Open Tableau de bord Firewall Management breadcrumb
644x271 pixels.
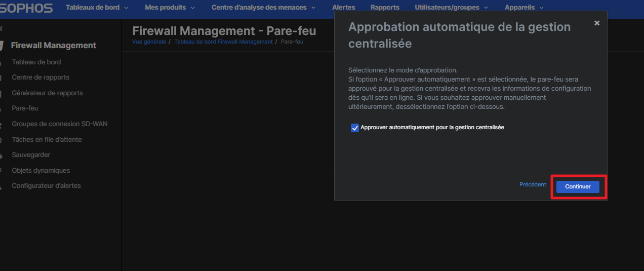click(x=223, y=42)
